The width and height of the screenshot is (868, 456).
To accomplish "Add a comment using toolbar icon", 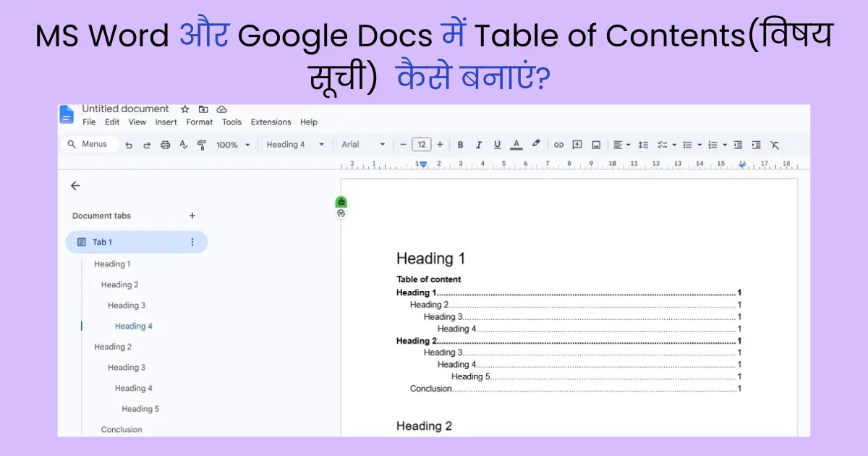I will click(x=577, y=145).
